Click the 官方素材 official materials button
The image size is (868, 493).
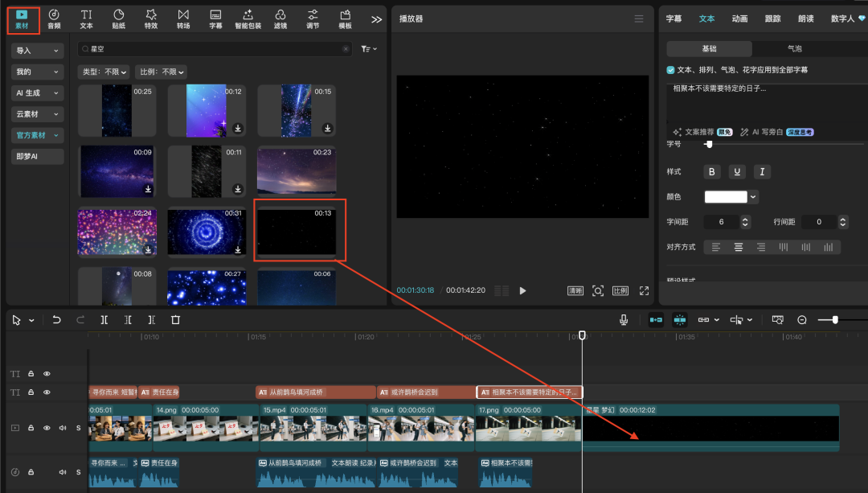pyautogui.click(x=38, y=135)
